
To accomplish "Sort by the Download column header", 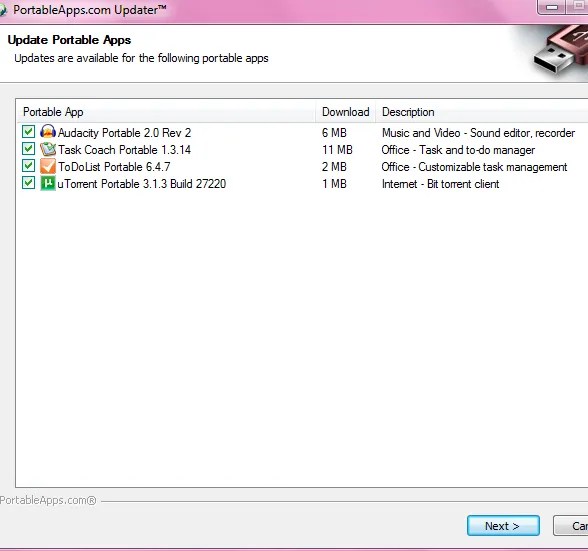I will (345, 112).
